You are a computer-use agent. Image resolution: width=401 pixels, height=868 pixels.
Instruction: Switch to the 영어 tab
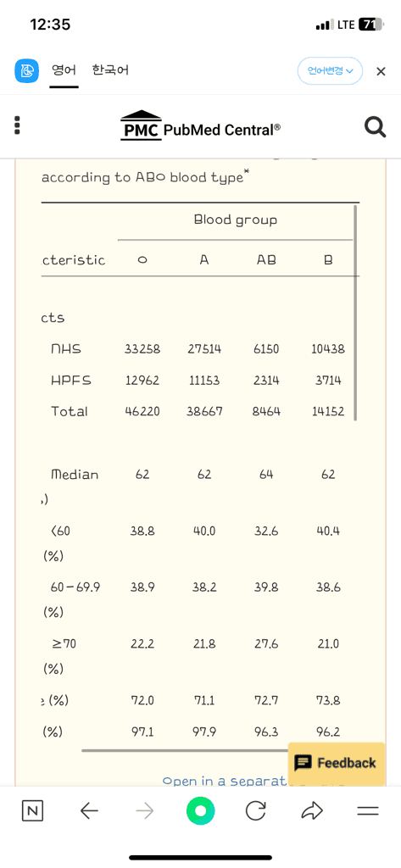tap(64, 71)
